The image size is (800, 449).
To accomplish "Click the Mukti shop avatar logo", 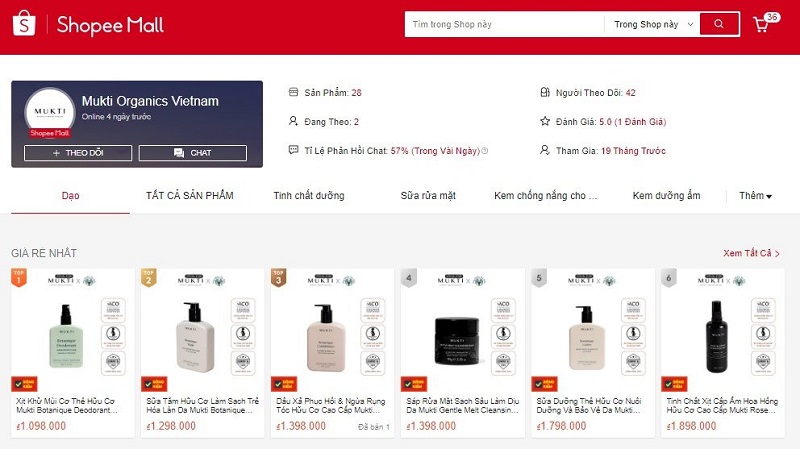I will tap(50, 112).
